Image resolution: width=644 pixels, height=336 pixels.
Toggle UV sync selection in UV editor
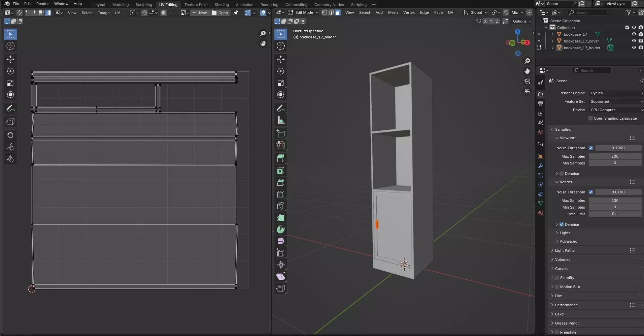(x=20, y=13)
